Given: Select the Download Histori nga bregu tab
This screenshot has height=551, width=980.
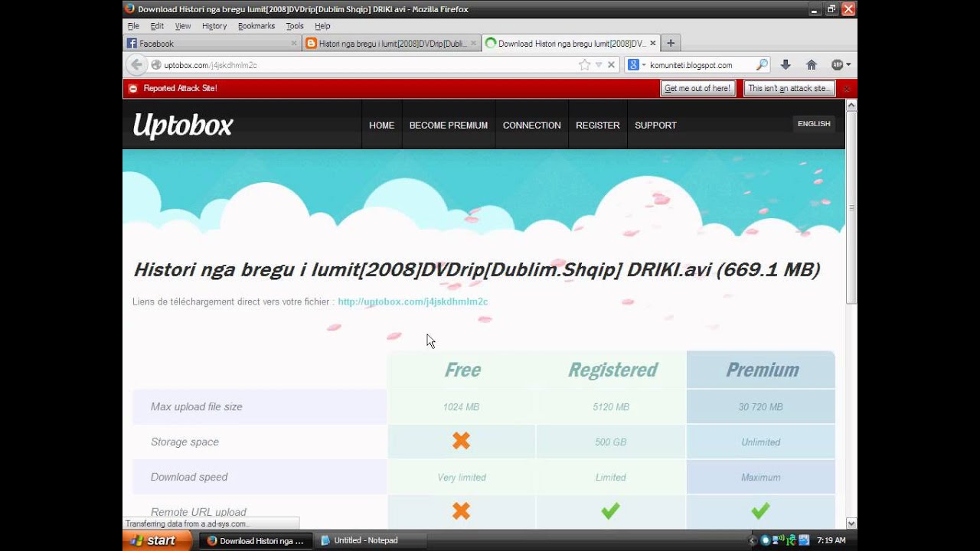Looking at the screenshot, I should click(570, 44).
